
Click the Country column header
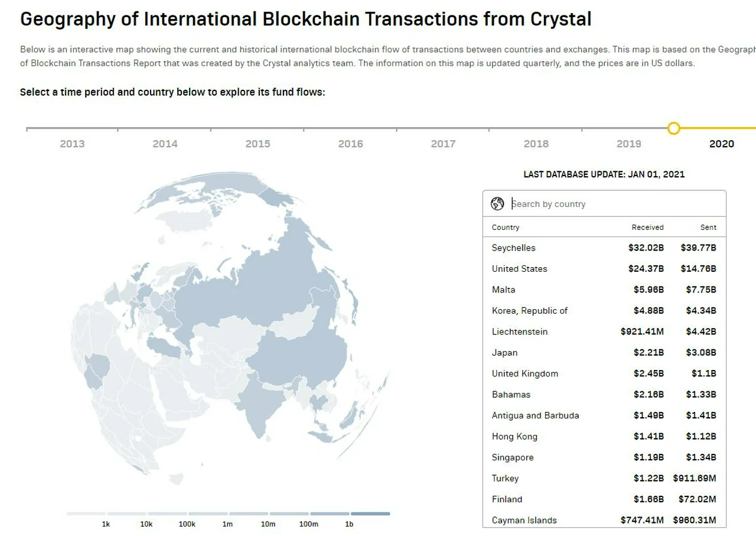506,228
